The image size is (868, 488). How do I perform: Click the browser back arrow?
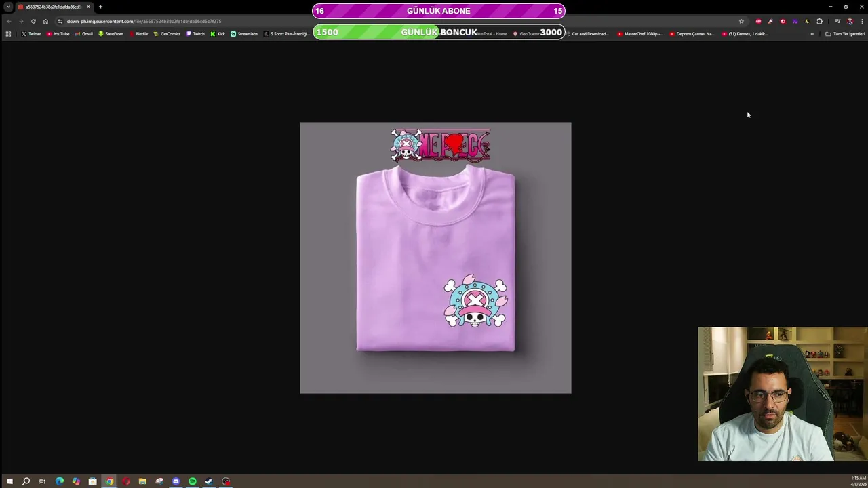tap(9, 21)
